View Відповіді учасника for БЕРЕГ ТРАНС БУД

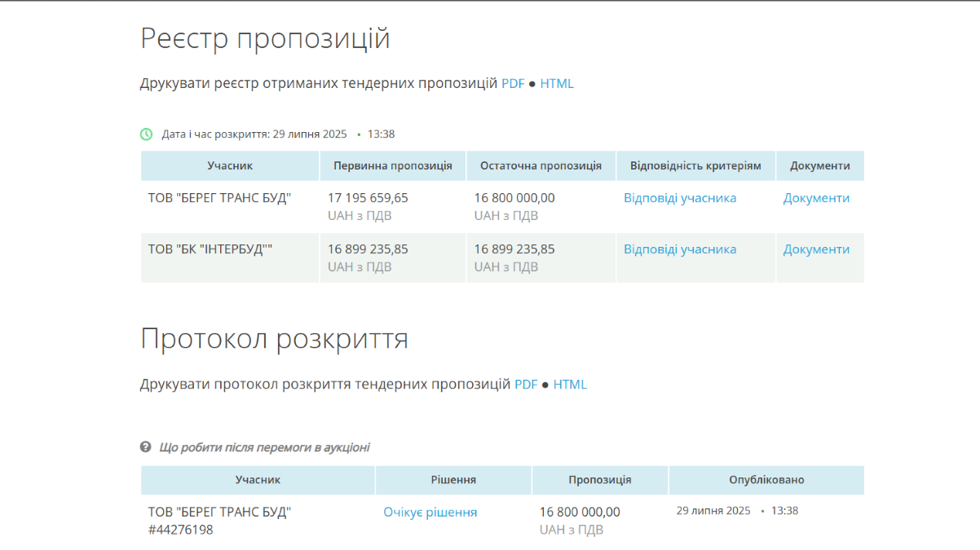(x=680, y=198)
